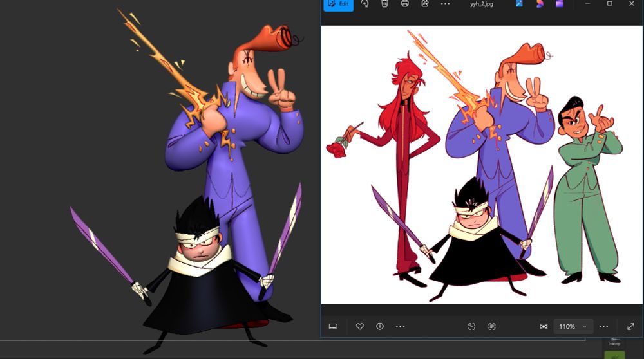The height and width of the screenshot is (359, 644).
Task: Open the top toolbar's three-dot menu
Action: tap(445, 4)
